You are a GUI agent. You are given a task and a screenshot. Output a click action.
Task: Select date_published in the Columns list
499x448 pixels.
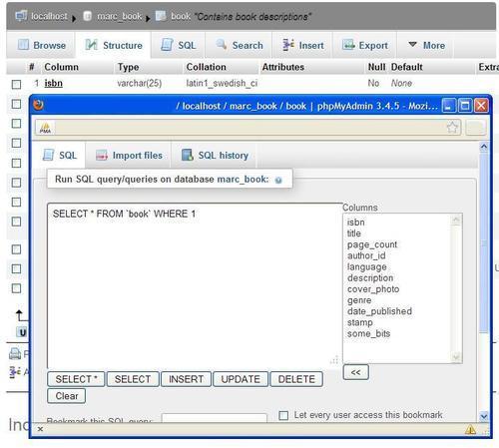coord(379,311)
